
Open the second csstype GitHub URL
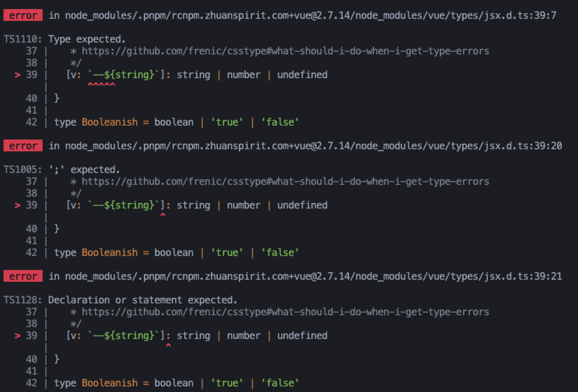coord(285,181)
